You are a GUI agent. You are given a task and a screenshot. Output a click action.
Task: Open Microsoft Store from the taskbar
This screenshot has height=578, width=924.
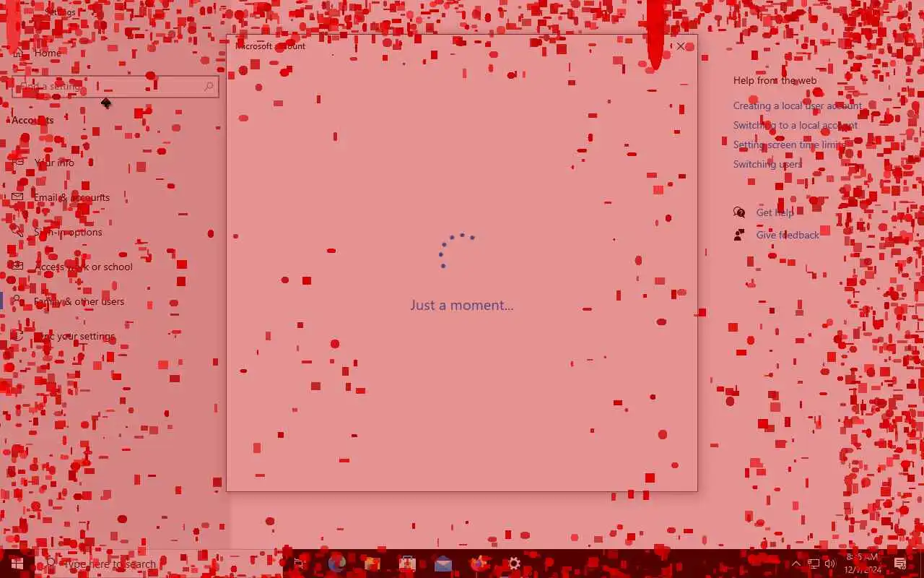pyautogui.click(x=407, y=564)
